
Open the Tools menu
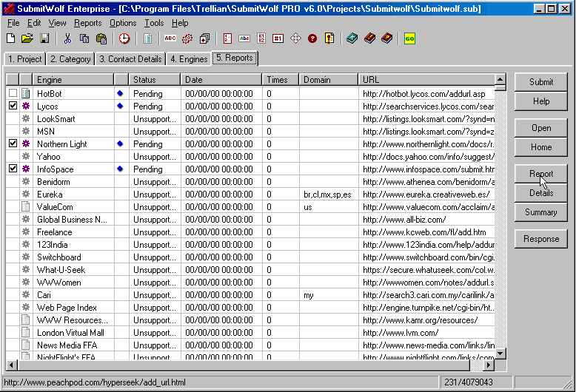[154, 23]
